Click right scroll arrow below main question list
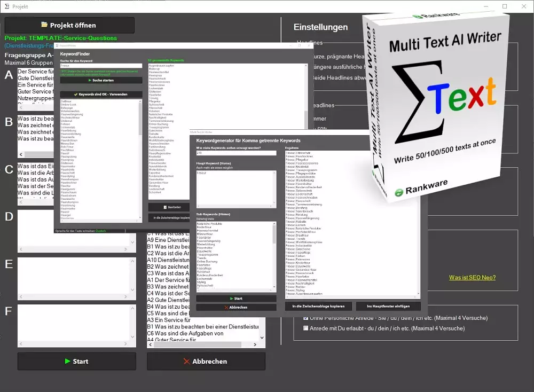 (255, 344)
